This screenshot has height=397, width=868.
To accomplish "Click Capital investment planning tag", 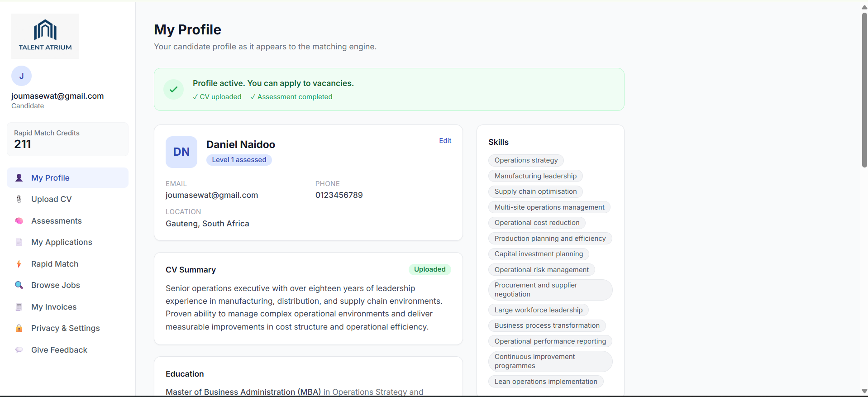I will point(539,254).
